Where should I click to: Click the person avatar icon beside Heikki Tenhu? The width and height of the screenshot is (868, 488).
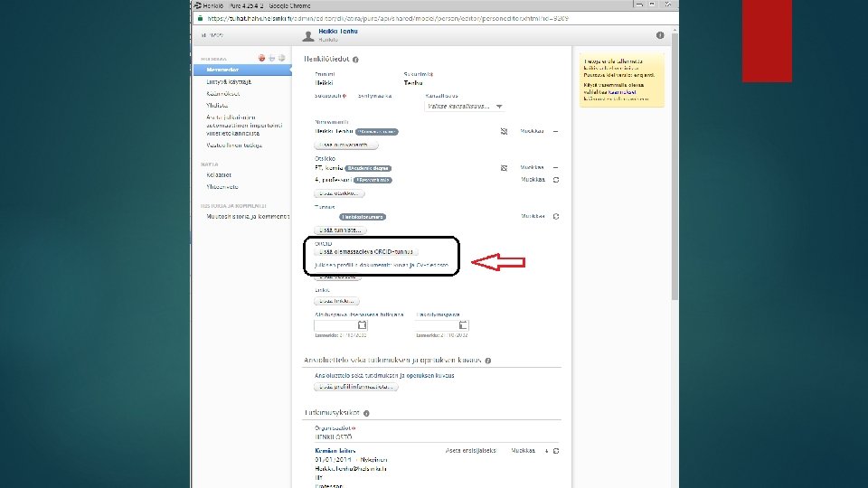click(308, 36)
